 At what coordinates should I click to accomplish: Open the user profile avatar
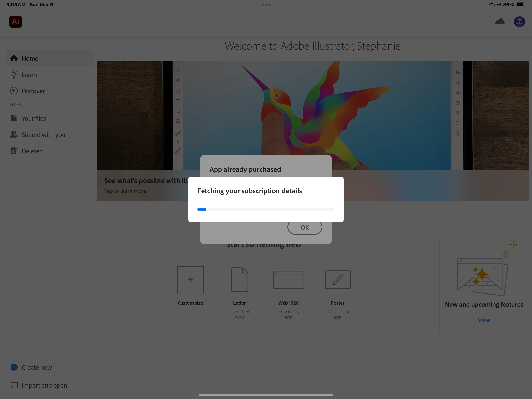pyautogui.click(x=519, y=22)
